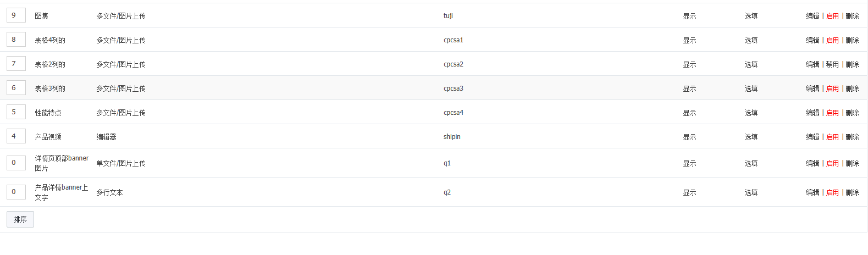
Task: Enable the 表格3列的 field
Action: (832, 88)
